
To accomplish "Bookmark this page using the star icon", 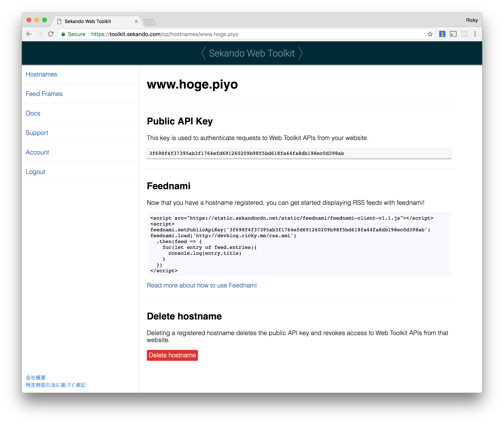I will 430,34.
